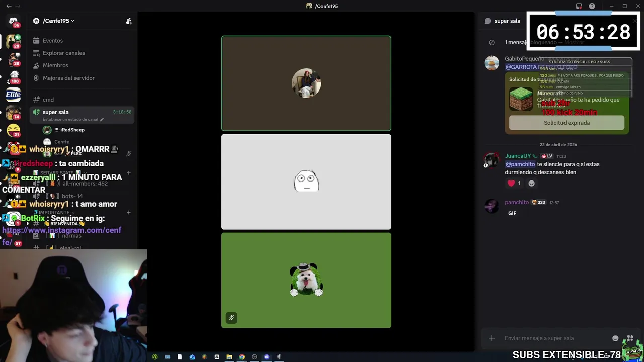This screenshot has width=644, height=362.
Task: Click the date divider 22 de abril de 2026
Action: coord(558,145)
